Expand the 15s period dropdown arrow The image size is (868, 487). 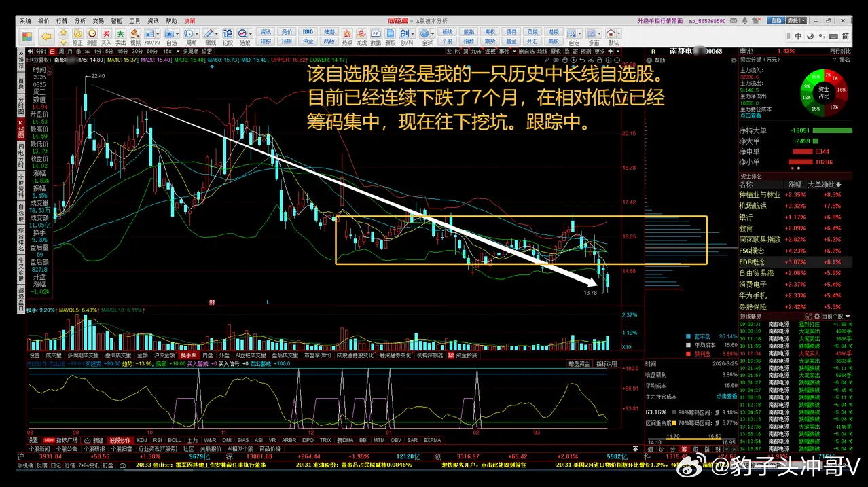[177, 51]
